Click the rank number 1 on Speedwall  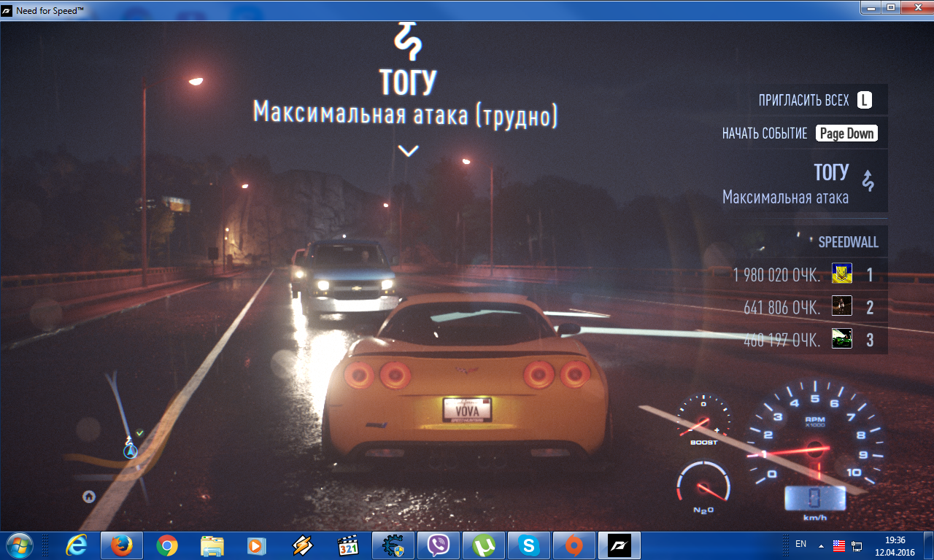point(870,275)
